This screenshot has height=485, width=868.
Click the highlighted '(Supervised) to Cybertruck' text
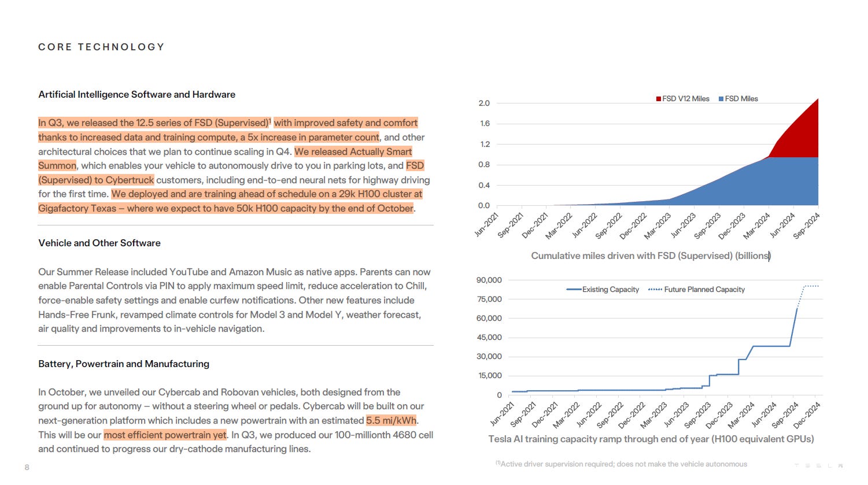point(96,180)
